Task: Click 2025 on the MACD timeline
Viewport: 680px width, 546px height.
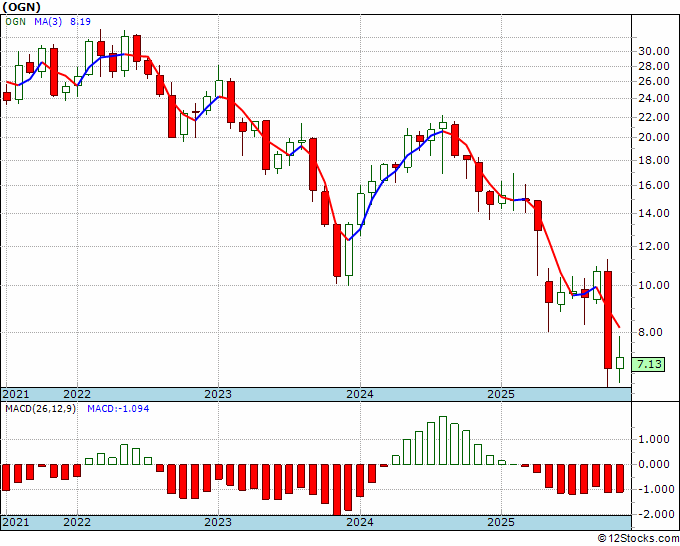Action: [501, 522]
